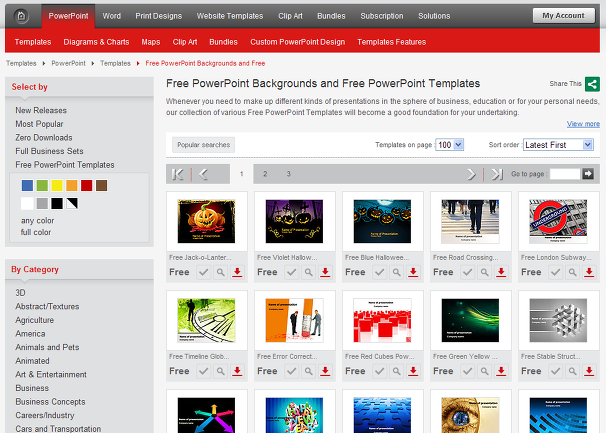Open the Zero Downloads filter link
606x433 pixels.
coord(44,138)
